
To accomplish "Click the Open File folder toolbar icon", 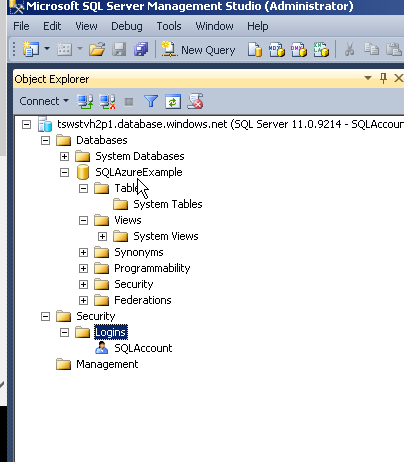I will (97, 50).
